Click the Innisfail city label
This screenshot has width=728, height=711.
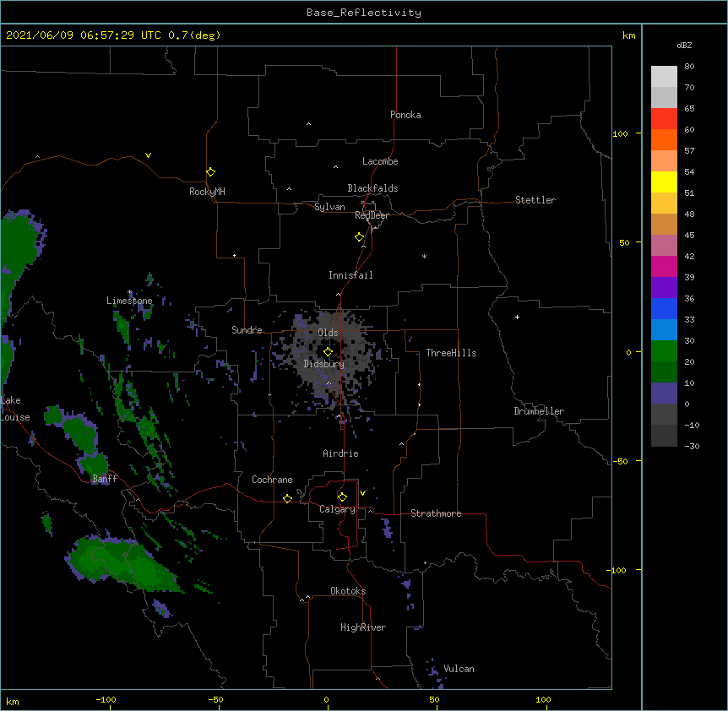pos(350,275)
